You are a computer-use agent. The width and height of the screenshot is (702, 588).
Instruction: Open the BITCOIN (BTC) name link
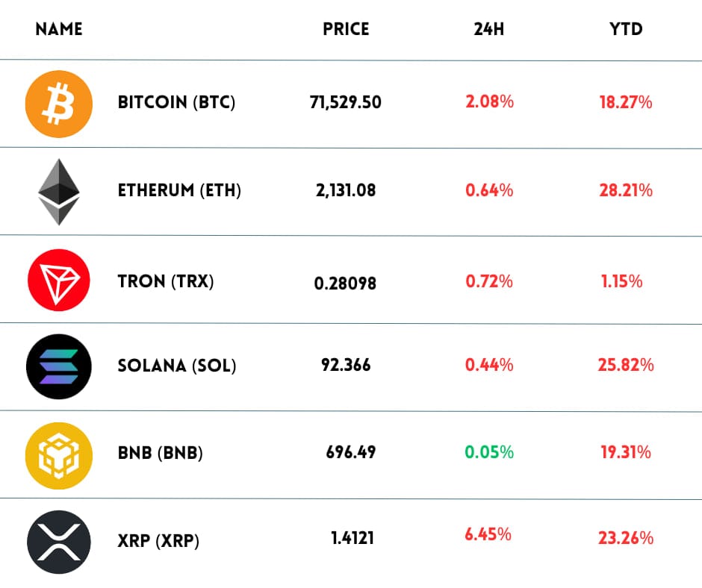(176, 103)
